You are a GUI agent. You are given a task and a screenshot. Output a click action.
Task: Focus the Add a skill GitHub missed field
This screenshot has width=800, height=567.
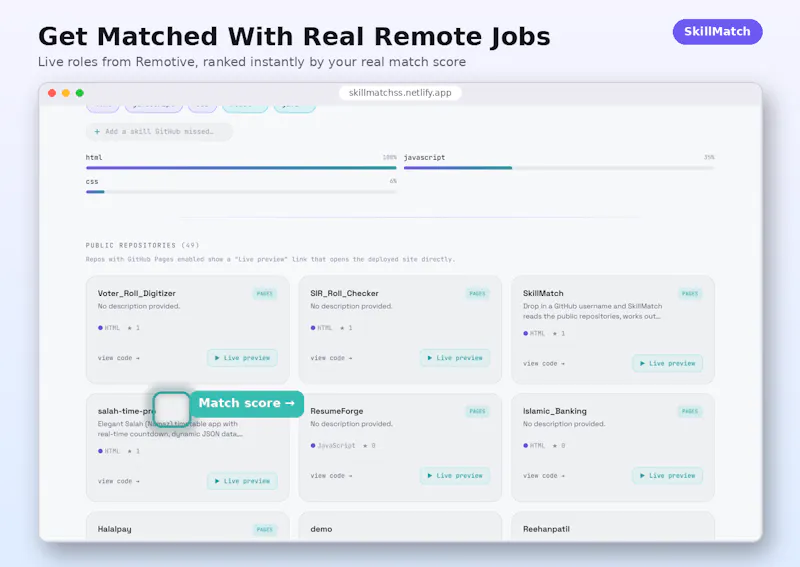point(159,131)
